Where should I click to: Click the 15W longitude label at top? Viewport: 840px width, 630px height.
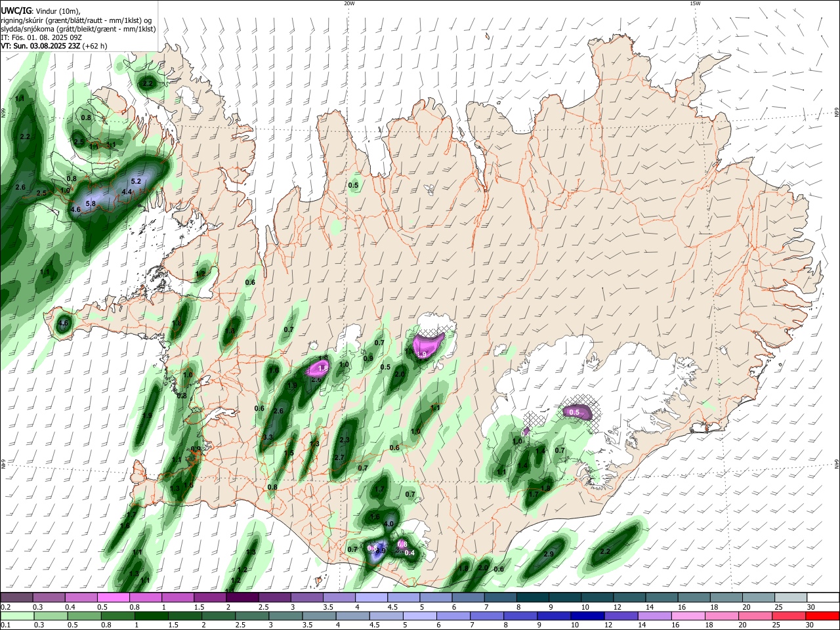pyautogui.click(x=695, y=3)
